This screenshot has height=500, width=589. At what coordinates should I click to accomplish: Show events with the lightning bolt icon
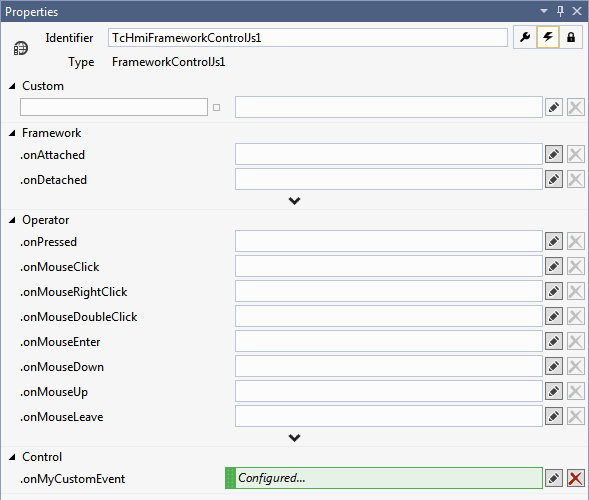[548, 37]
